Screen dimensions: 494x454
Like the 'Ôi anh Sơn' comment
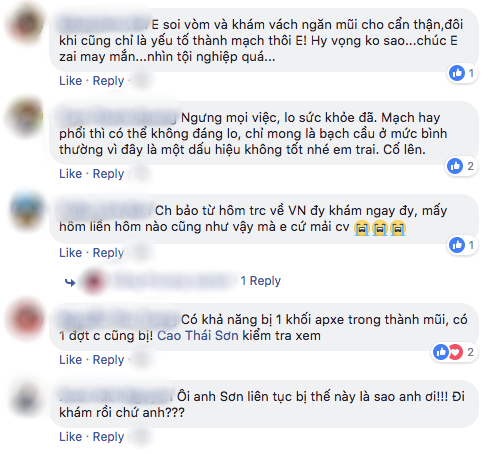click(x=70, y=437)
